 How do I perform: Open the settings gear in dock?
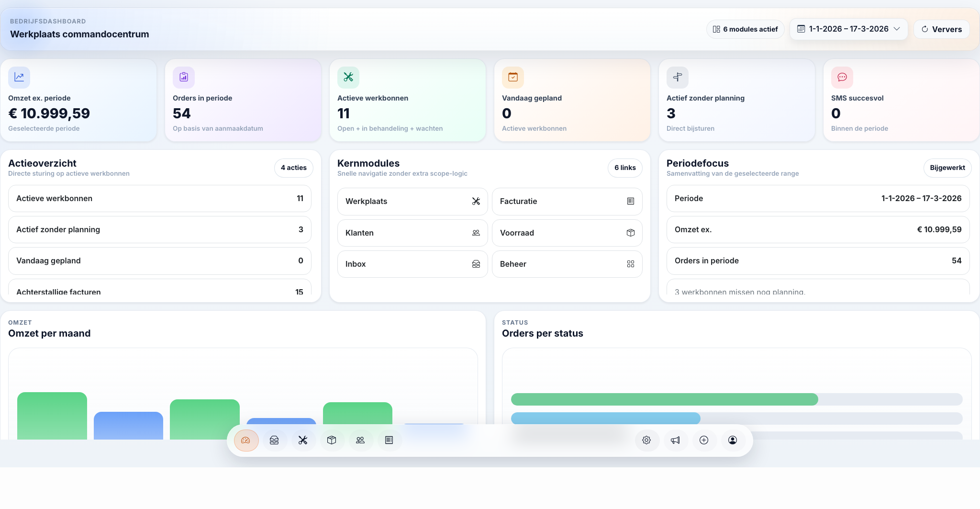pos(646,440)
